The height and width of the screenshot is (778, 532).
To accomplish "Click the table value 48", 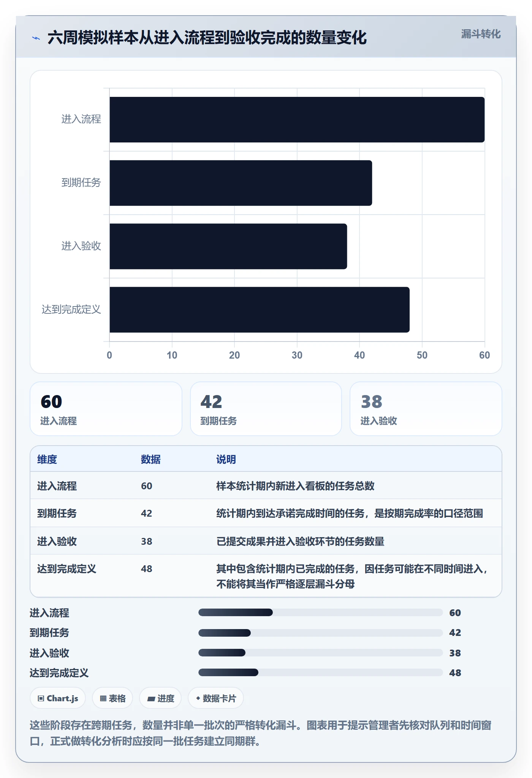I will [x=147, y=569].
